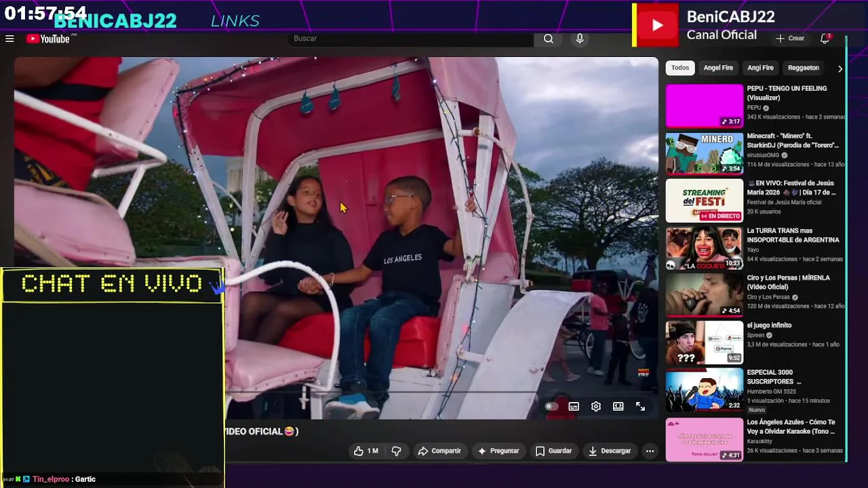
Task: Open the YouTube hamburger guide menu
Action: pos(9,39)
